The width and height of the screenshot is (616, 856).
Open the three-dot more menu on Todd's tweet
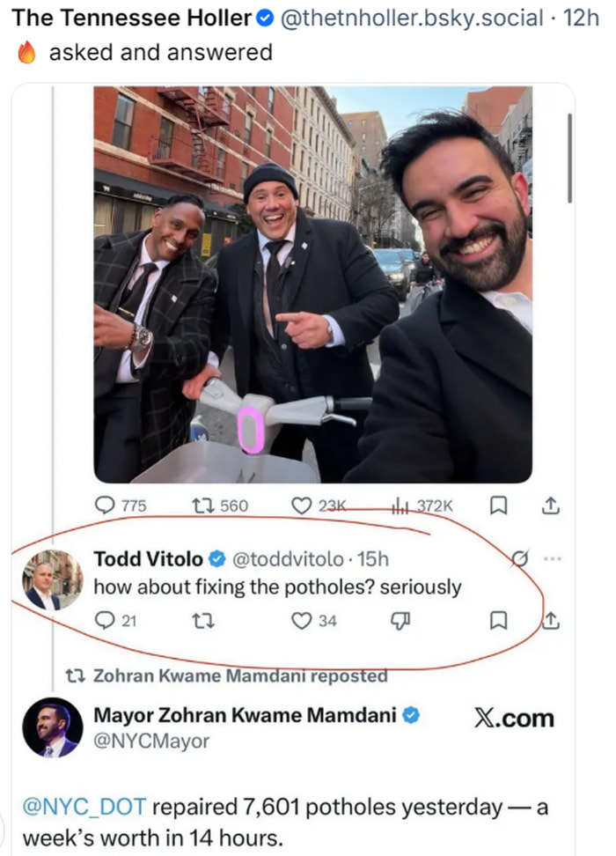[x=552, y=558]
